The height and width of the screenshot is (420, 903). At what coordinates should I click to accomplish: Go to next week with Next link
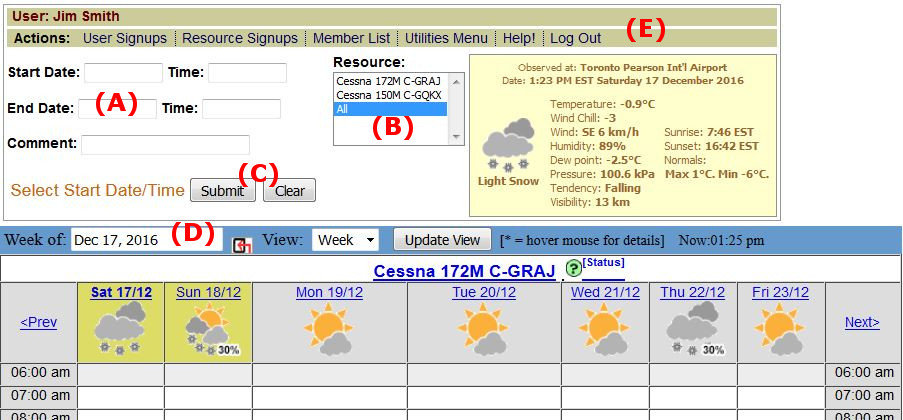point(862,322)
